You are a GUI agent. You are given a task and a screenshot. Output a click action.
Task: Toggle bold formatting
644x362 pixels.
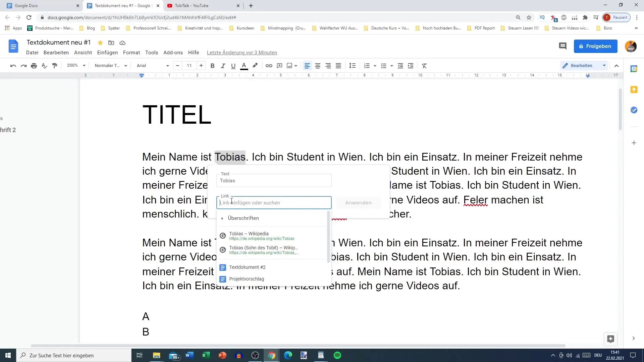pyautogui.click(x=212, y=66)
